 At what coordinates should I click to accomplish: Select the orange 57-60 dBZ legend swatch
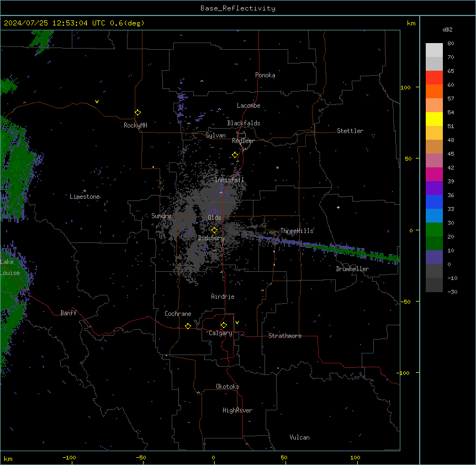click(x=434, y=91)
